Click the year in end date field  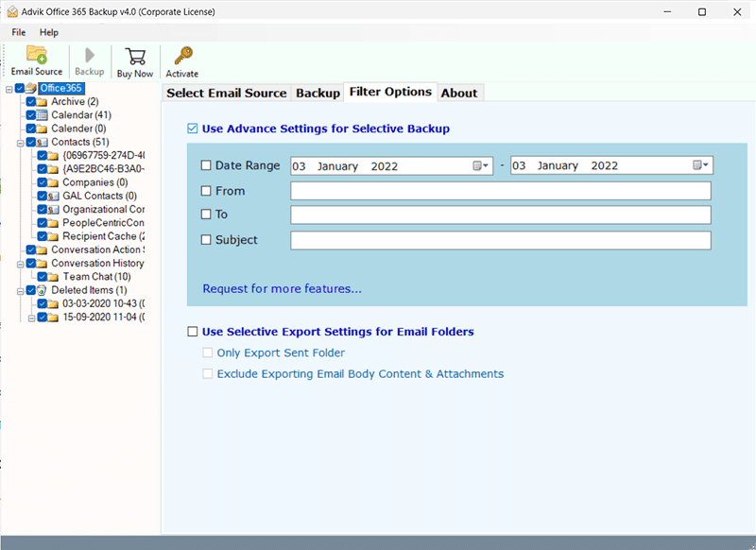[x=605, y=165]
